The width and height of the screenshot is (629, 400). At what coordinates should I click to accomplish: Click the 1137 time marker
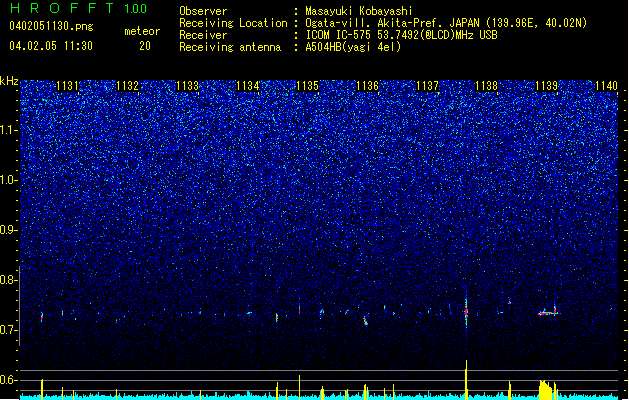(x=427, y=85)
